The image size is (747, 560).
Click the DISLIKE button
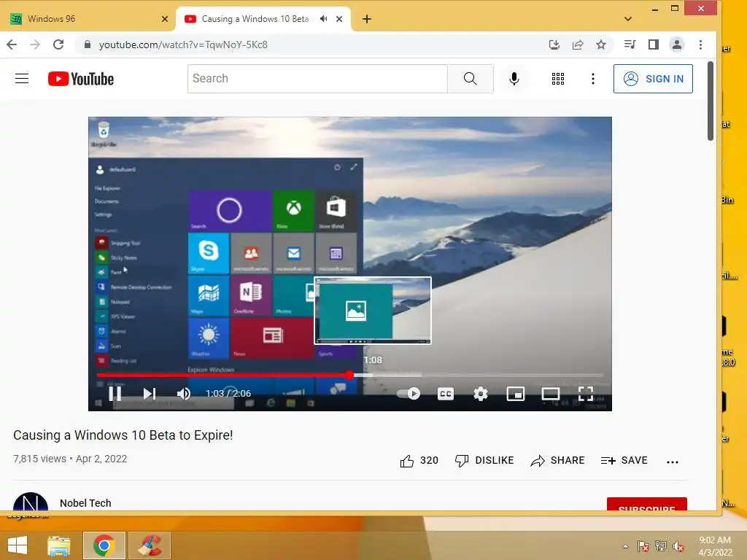coord(484,461)
